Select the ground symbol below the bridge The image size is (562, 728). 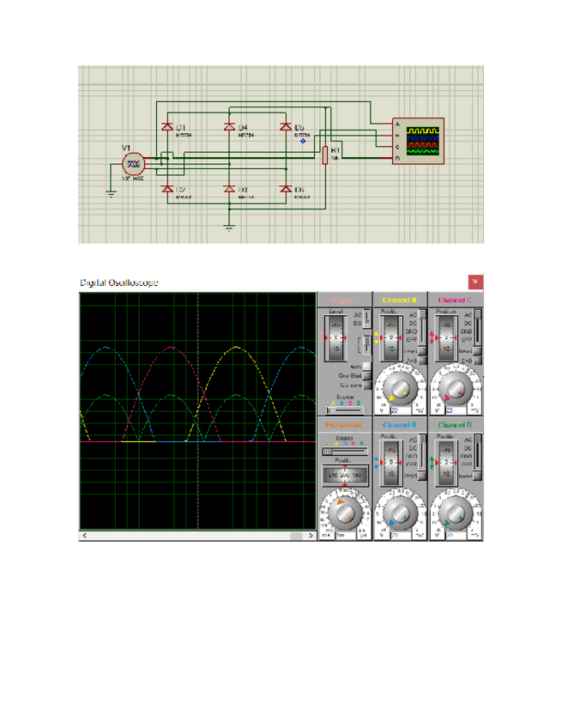(x=228, y=226)
